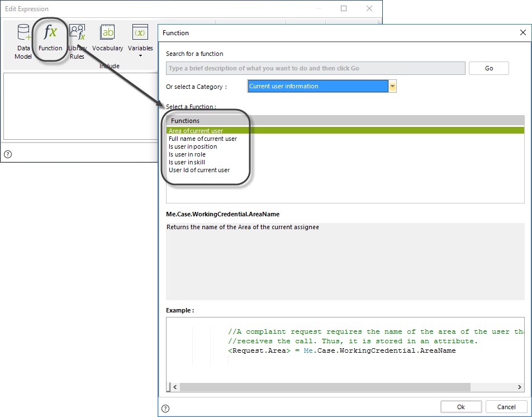The width and height of the screenshot is (532, 417).
Task: Click the example code line with AreaName
Action: tap(342, 350)
